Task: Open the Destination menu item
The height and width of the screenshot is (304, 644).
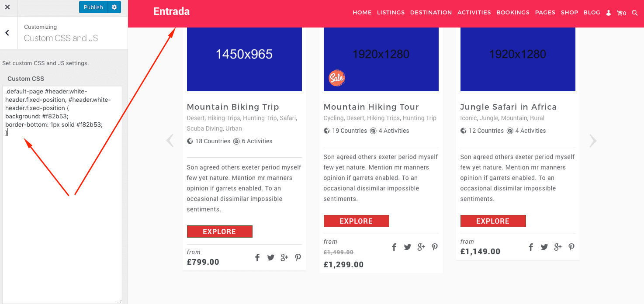Action: (431, 13)
